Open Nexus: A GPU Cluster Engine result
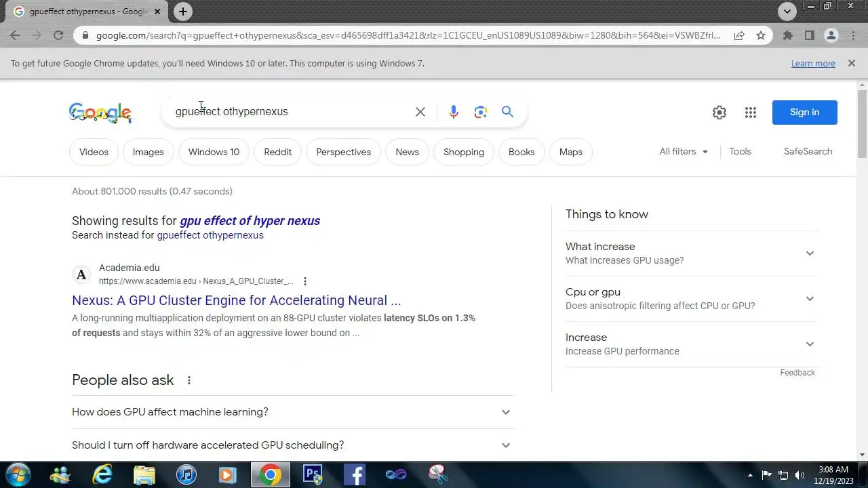Screen dimensions: 868x488 click(236, 300)
